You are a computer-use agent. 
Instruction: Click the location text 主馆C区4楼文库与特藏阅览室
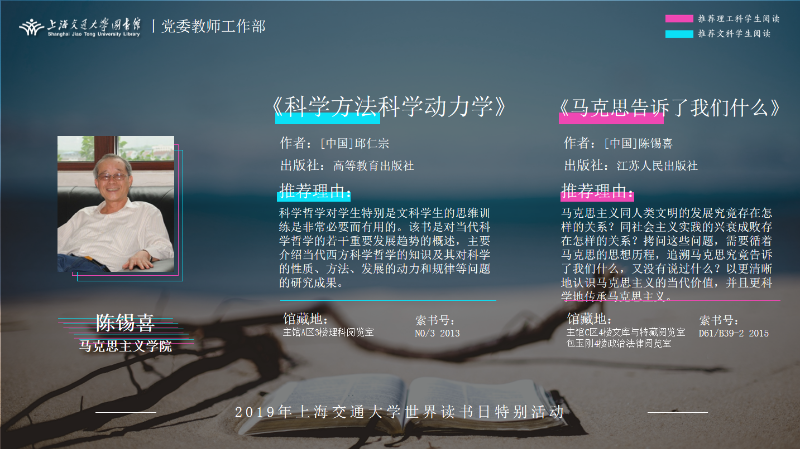click(x=626, y=332)
